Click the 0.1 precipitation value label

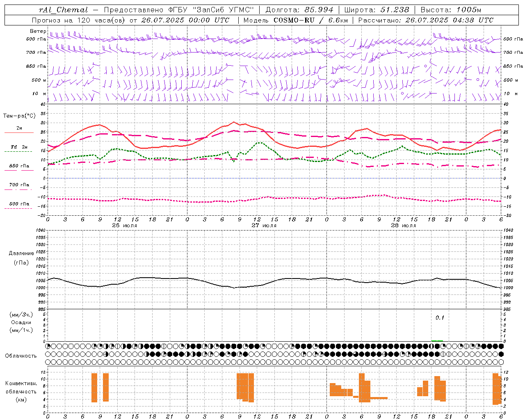point(440,317)
